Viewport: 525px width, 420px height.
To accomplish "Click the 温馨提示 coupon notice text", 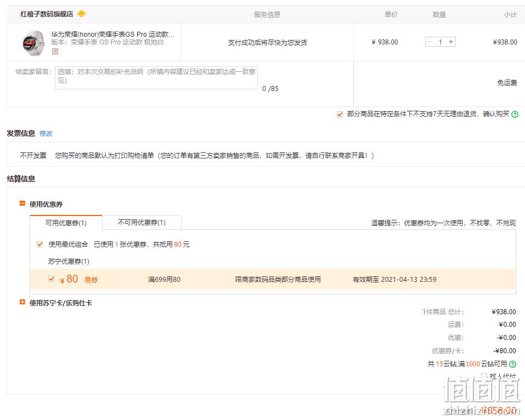I will tap(443, 223).
